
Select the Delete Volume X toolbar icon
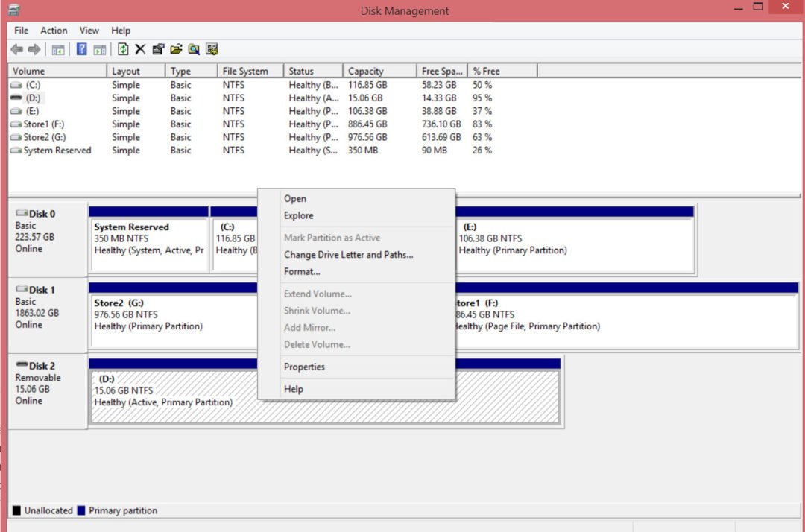(140, 49)
